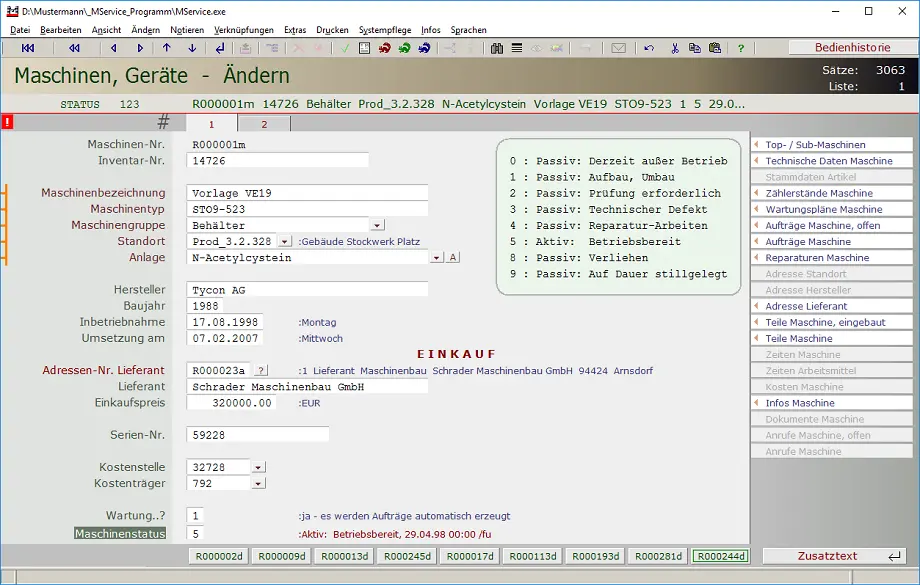The width and height of the screenshot is (920, 585).
Task: Click the undo arrow icon in toolbar
Action: (x=650, y=48)
